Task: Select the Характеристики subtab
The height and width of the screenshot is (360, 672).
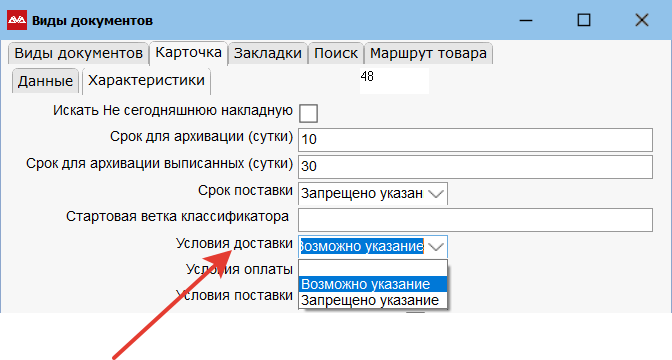Action: (x=146, y=81)
